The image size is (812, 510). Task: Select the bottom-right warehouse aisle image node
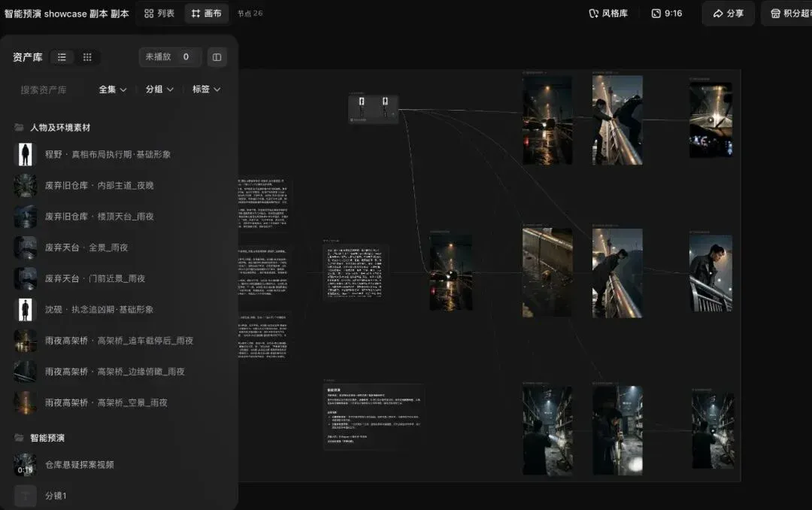[x=713, y=431]
